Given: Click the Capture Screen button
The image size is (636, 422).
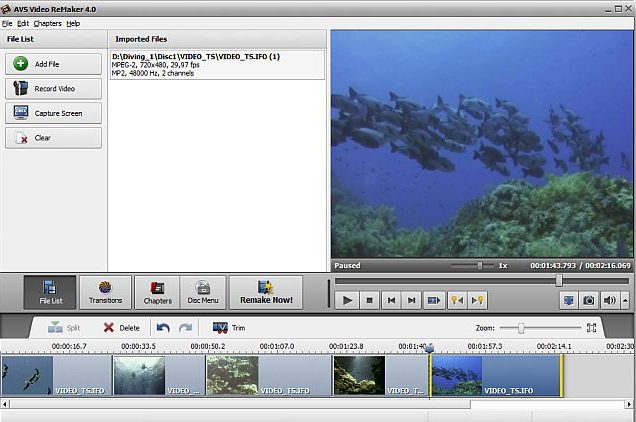Looking at the screenshot, I should [x=53, y=113].
